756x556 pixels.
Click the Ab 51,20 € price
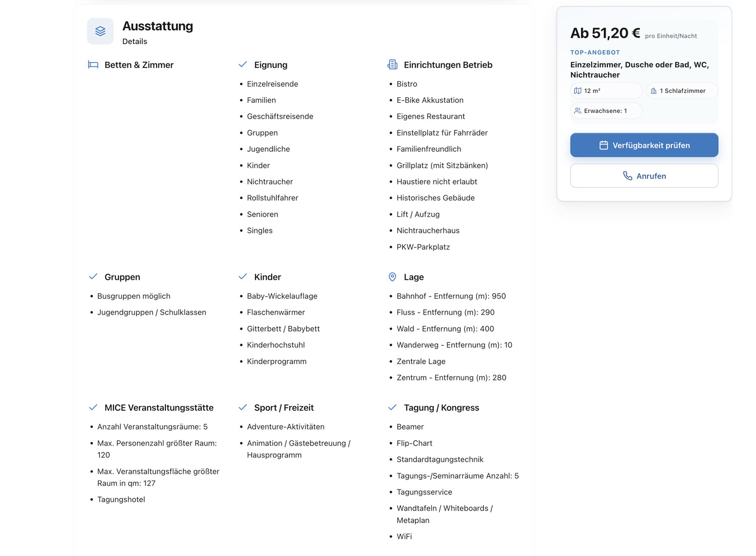[605, 33]
